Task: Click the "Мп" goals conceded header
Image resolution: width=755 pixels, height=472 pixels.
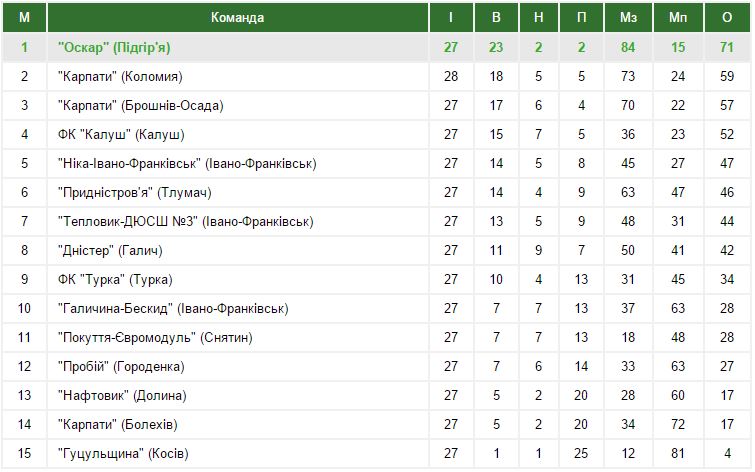Action: [x=678, y=18]
